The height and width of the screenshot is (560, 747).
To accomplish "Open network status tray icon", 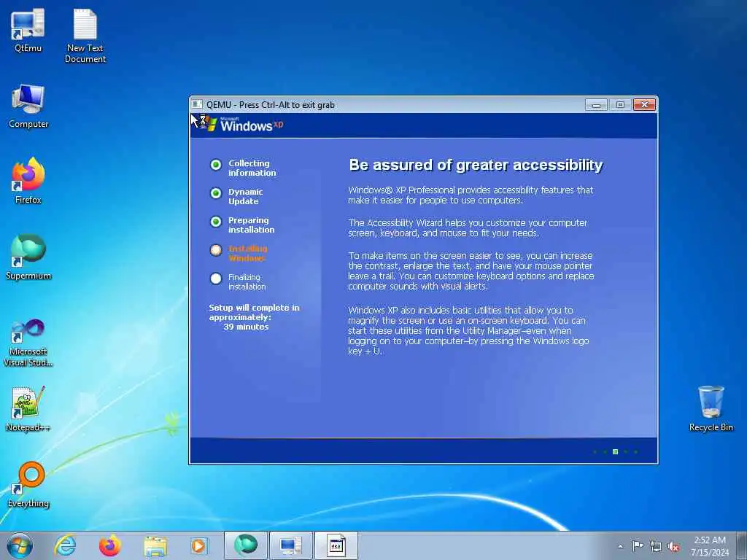I will tap(656, 546).
